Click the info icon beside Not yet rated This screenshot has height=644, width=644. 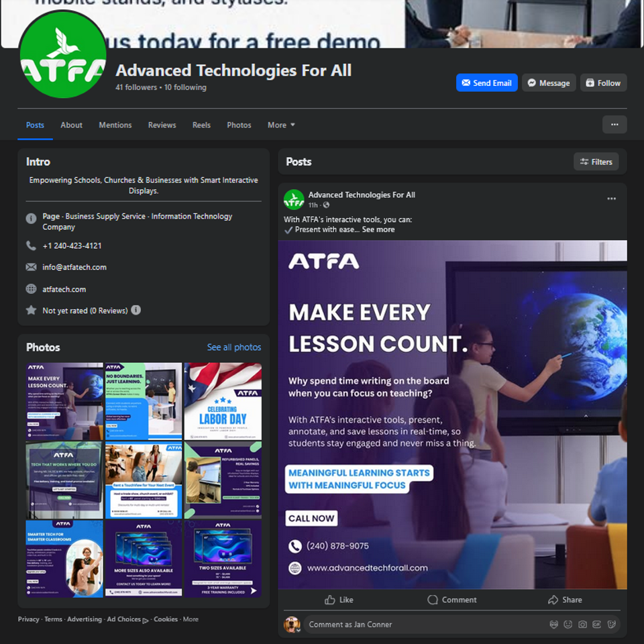[x=136, y=310]
